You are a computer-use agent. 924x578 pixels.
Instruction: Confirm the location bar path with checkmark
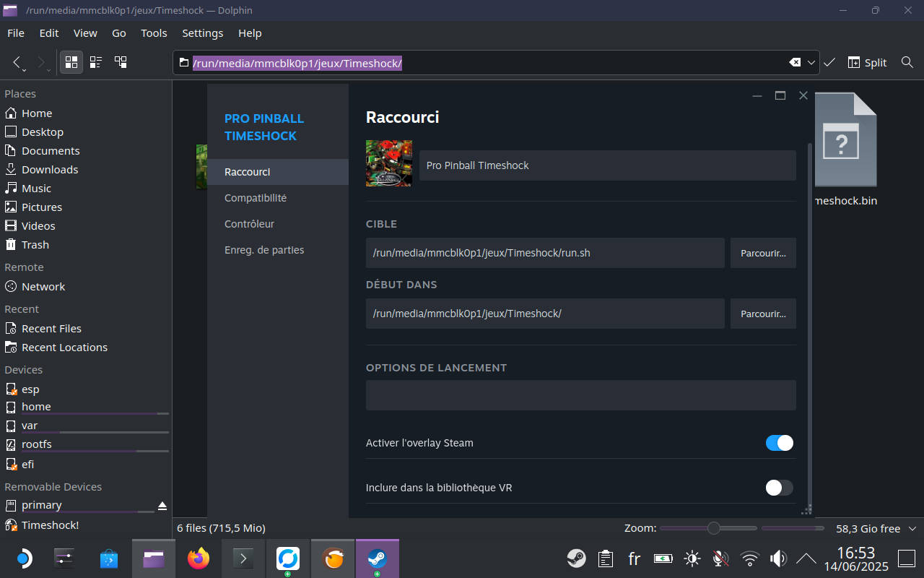pos(829,63)
